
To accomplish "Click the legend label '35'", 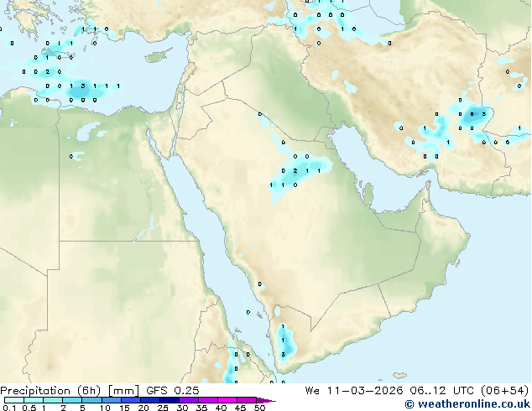I will 201,408.
